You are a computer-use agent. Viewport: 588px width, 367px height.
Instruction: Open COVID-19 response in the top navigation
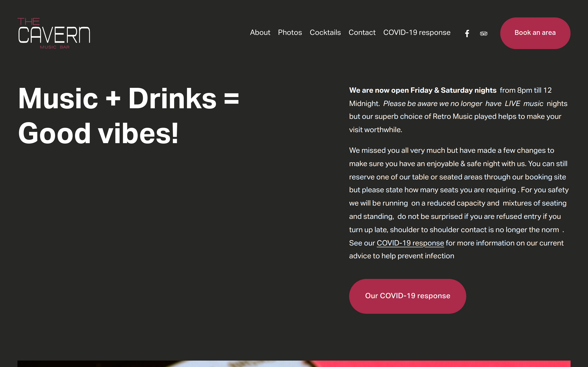click(417, 32)
